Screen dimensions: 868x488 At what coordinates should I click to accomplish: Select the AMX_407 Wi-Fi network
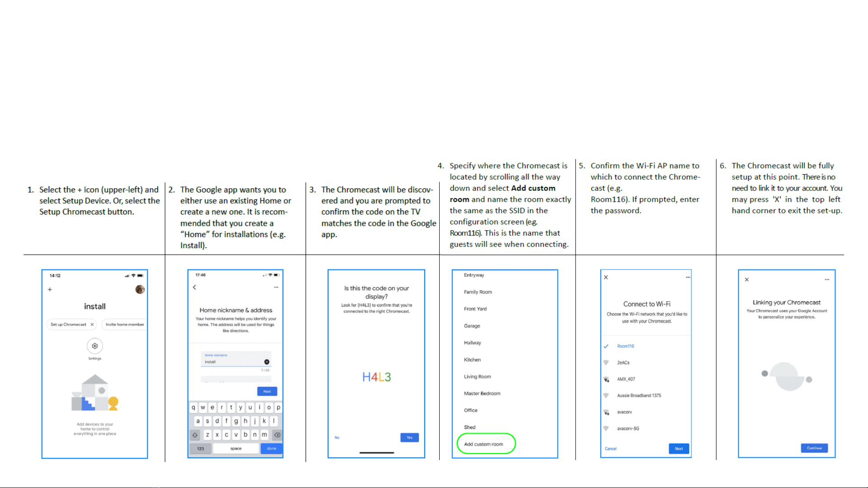(626, 379)
